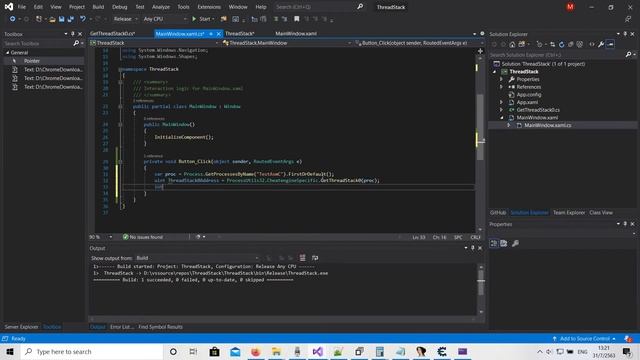Click the Home icon in Solution Explorer
Viewport: 640px width, 360px height.
[x=512, y=44]
